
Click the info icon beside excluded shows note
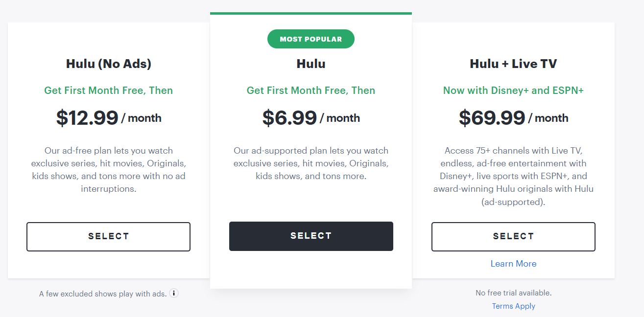tap(174, 294)
